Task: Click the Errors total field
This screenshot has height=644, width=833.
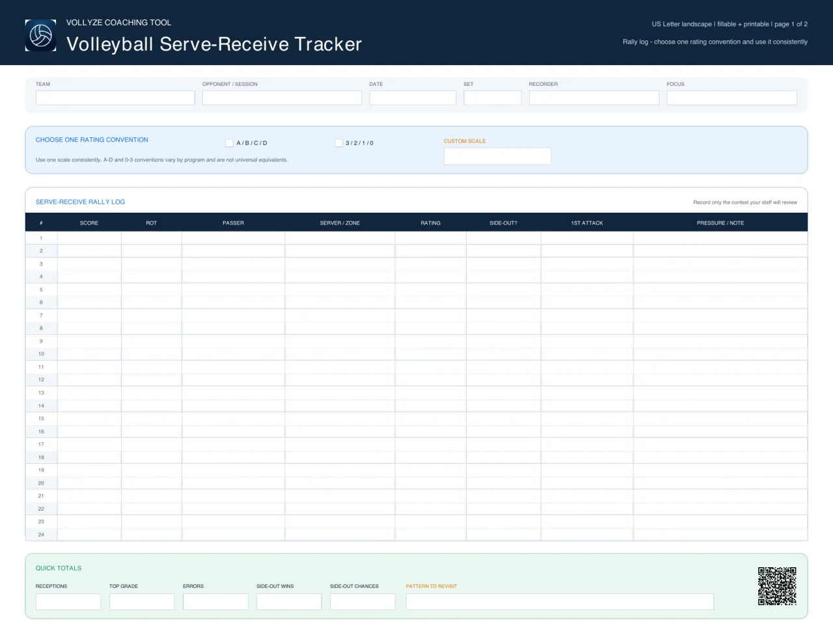Action: coord(215,602)
